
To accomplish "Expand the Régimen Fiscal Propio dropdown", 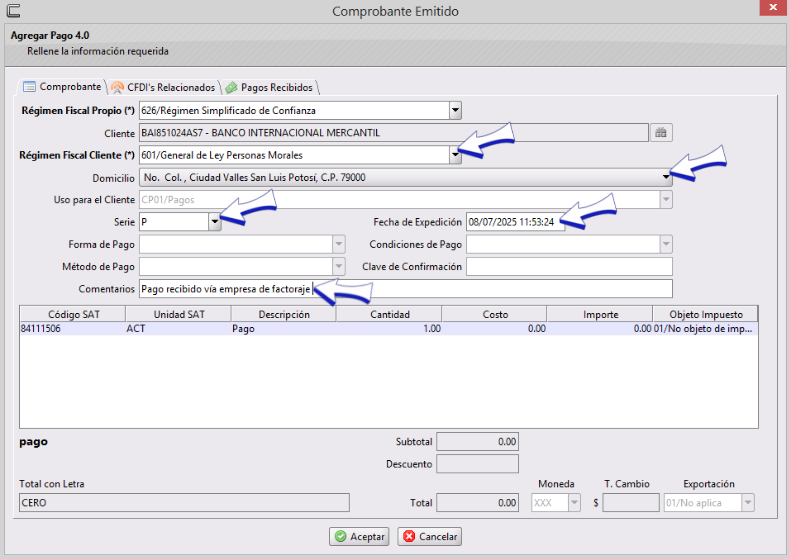I will point(455,110).
